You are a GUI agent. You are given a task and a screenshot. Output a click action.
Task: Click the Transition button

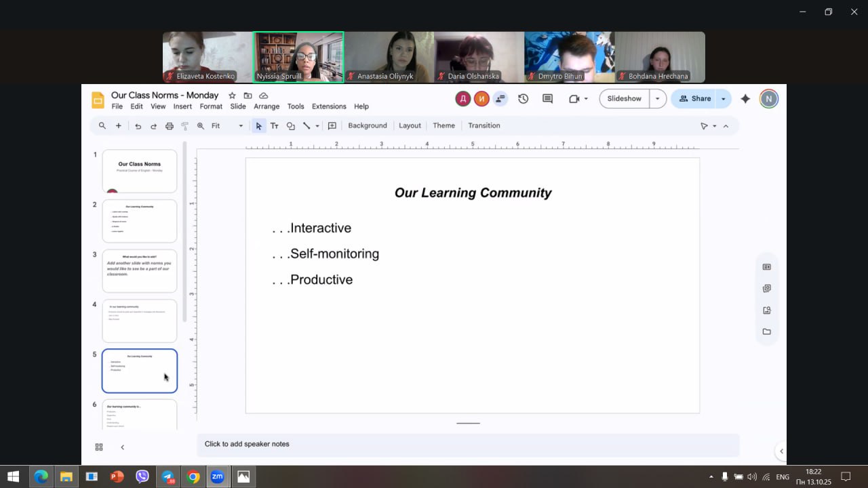[x=484, y=125]
